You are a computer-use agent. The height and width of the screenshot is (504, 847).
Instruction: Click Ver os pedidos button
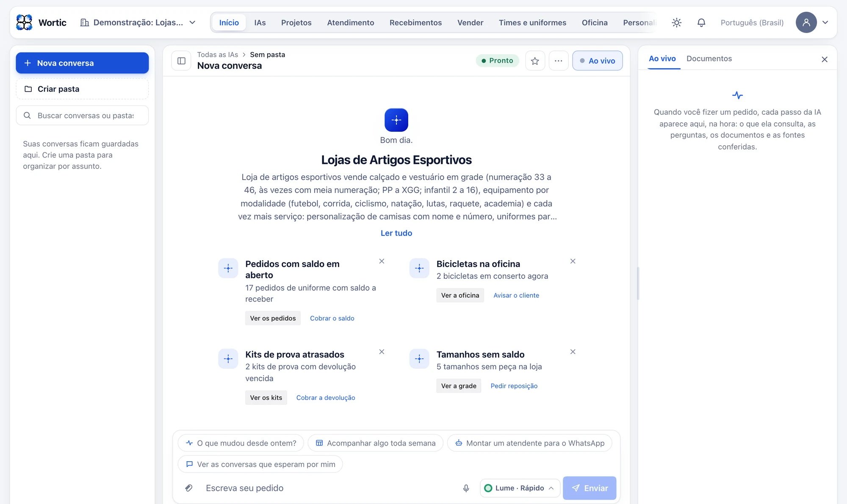pyautogui.click(x=273, y=318)
